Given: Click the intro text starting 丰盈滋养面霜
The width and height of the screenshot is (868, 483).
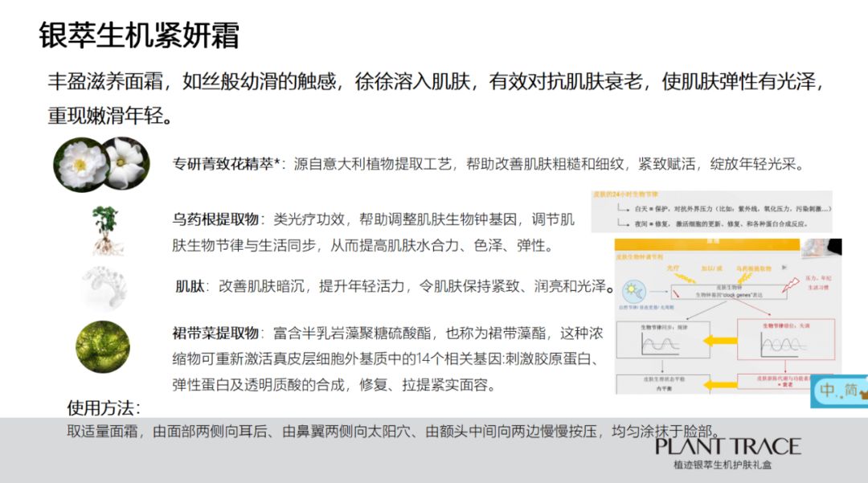Looking at the screenshot, I should coord(436,82).
